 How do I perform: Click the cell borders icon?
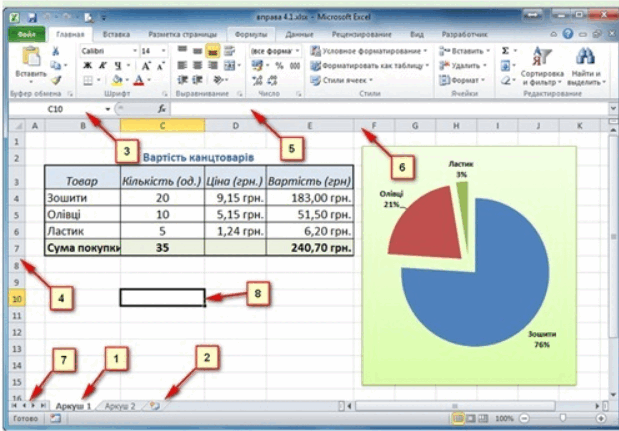tap(88, 81)
